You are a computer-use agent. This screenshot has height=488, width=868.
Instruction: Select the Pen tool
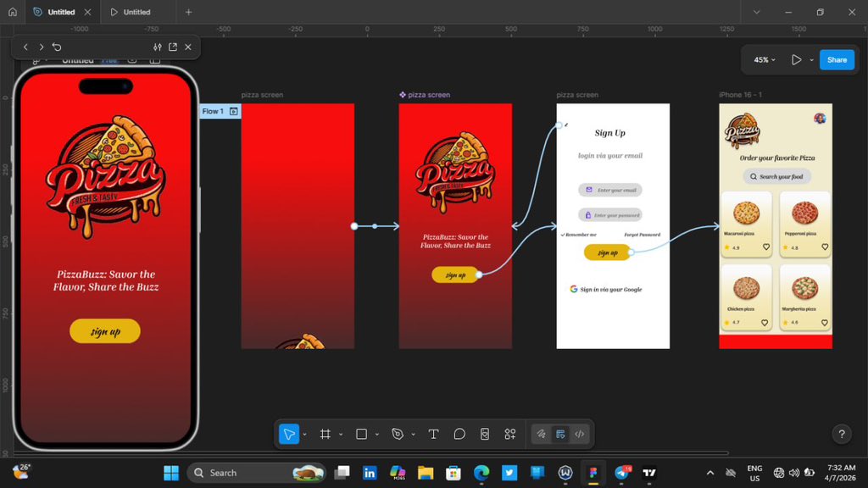[x=398, y=435]
